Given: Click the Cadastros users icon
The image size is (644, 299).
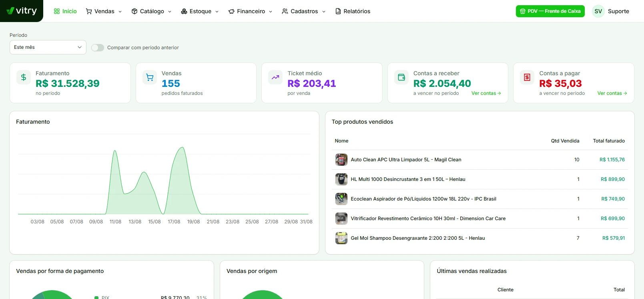Looking at the screenshot, I should pyautogui.click(x=285, y=11).
